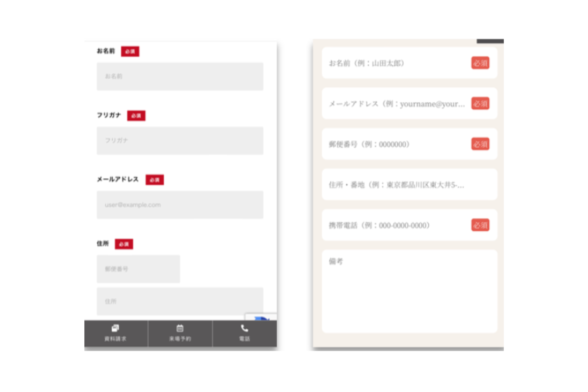Click the お名前 input field in left form
The height and width of the screenshot is (392, 588).
180,76
